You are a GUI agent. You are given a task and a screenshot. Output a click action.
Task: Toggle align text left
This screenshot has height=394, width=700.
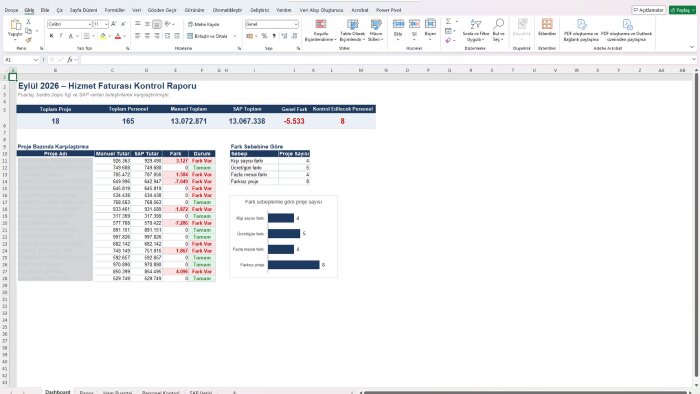tap(138, 36)
